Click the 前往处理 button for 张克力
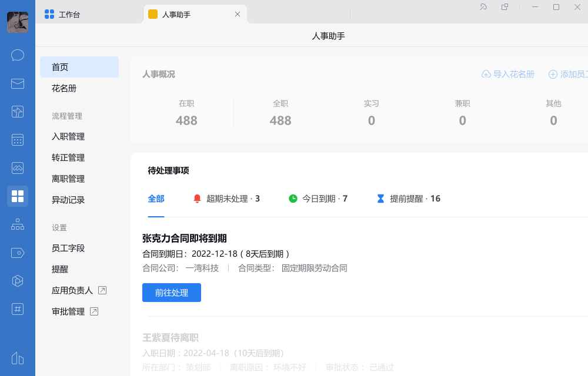The image size is (588, 376). pos(171,293)
